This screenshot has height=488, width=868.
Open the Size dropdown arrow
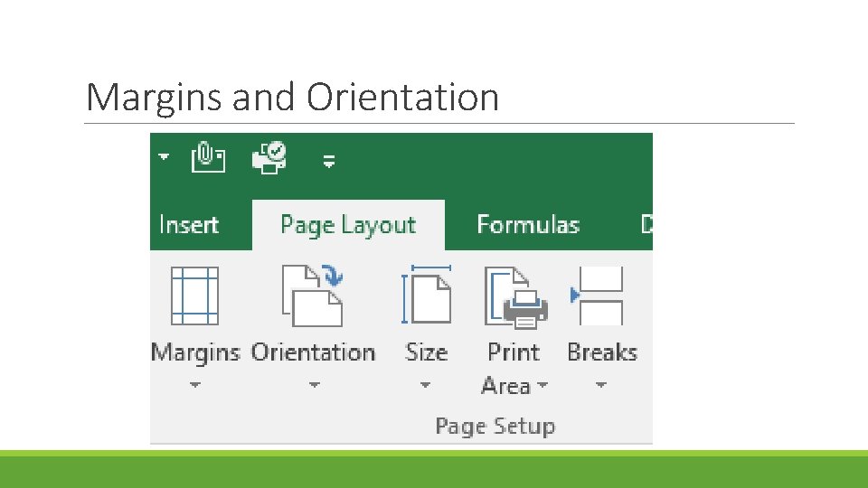coord(425,385)
